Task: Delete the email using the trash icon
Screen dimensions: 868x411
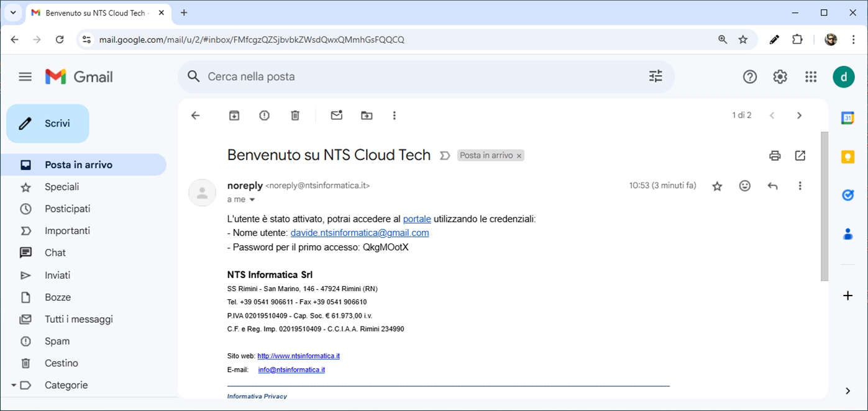Action: pyautogui.click(x=295, y=115)
